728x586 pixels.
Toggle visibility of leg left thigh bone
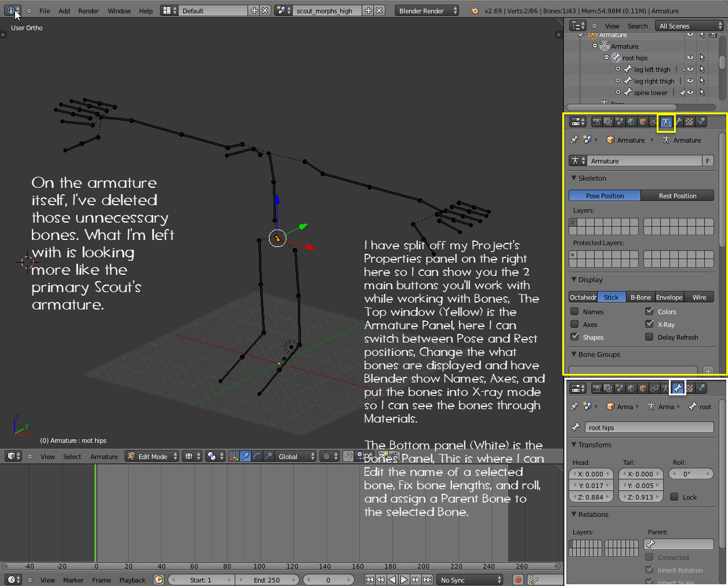click(690, 70)
